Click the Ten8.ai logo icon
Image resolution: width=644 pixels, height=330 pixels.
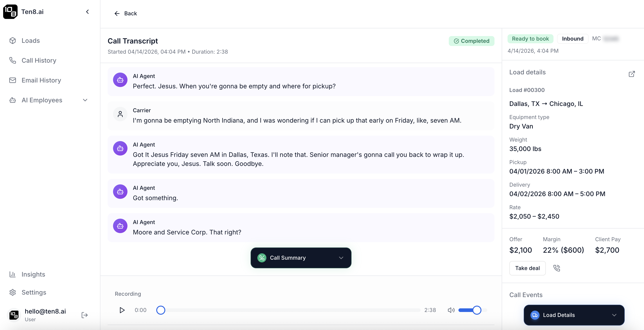click(x=10, y=11)
